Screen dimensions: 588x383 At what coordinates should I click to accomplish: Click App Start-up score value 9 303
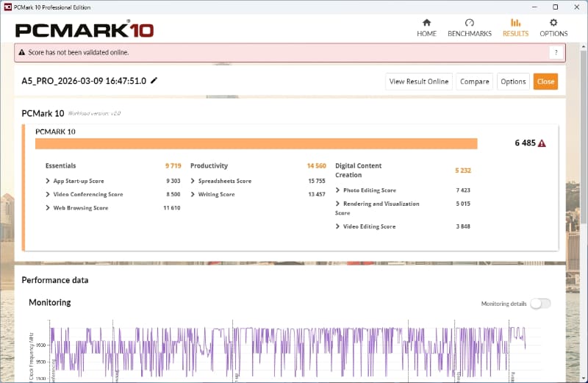click(x=173, y=181)
